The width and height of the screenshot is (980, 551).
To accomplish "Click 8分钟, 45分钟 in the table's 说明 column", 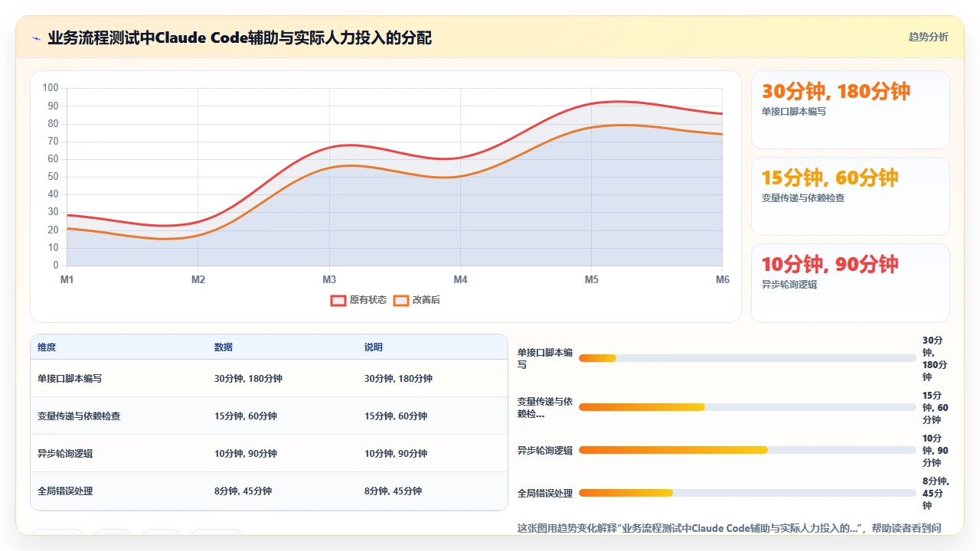I will (393, 491).
